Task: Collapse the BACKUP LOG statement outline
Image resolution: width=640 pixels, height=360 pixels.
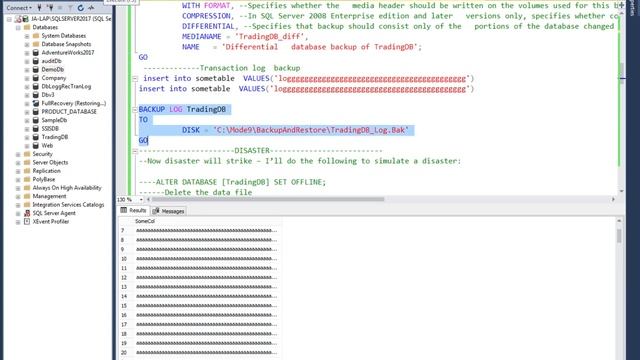Action: (135, 109)
